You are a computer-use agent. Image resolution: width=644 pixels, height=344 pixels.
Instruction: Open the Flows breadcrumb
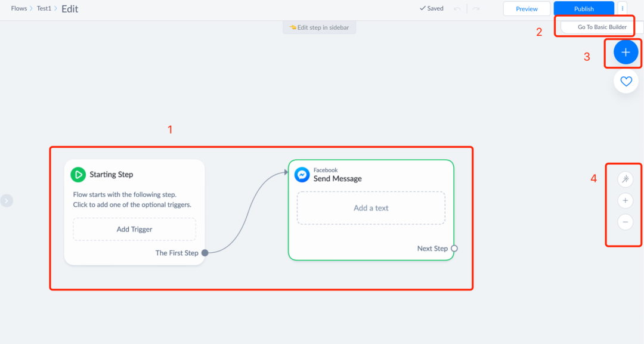[19, 8]
